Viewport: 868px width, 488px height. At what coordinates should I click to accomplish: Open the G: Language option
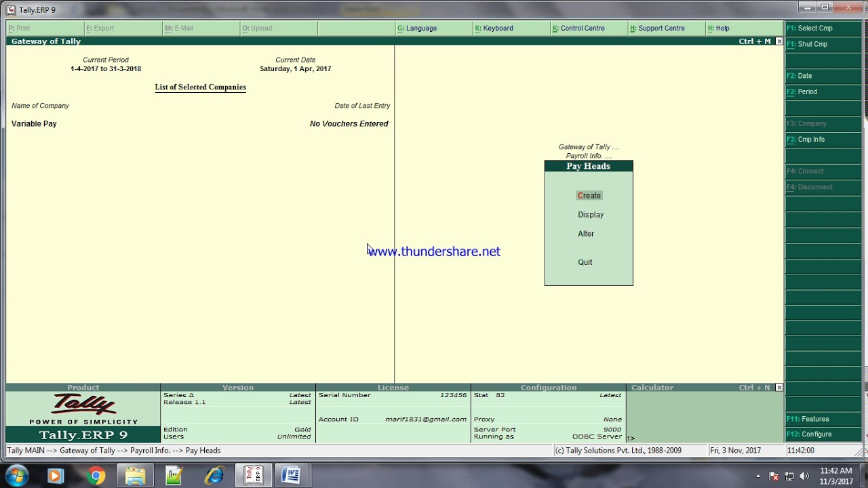(x=434, y=28)
